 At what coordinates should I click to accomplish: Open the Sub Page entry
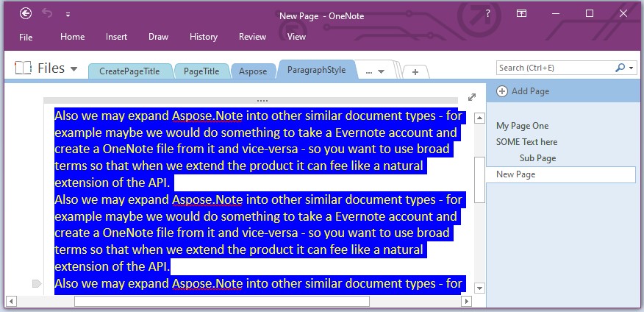pos(537,158)
